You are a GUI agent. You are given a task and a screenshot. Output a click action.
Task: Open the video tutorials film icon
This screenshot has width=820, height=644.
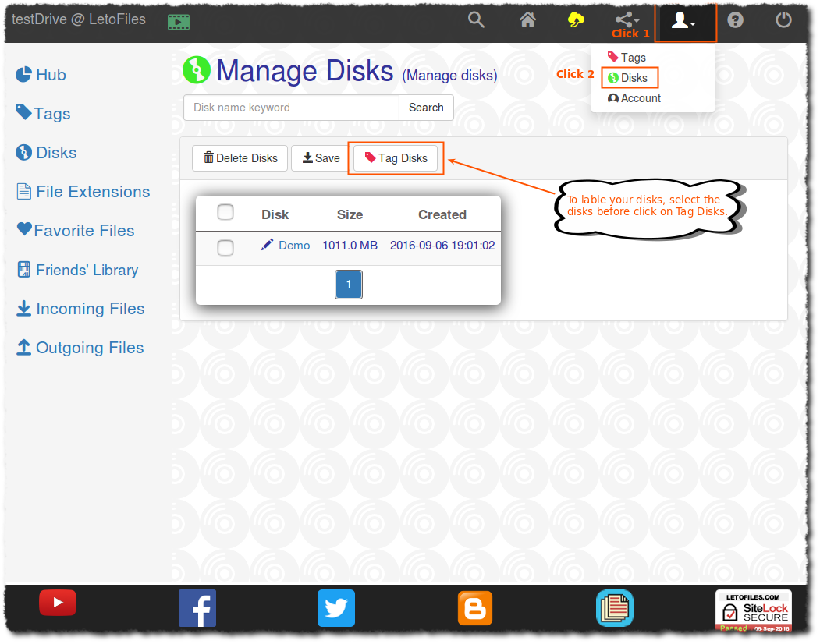(x=179, y=20)
